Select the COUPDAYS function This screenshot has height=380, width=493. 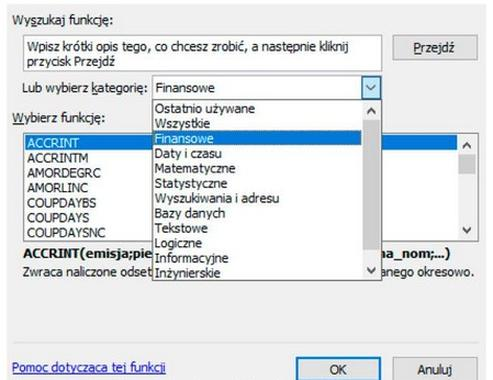pyautogui.click(x=88, y=218)
